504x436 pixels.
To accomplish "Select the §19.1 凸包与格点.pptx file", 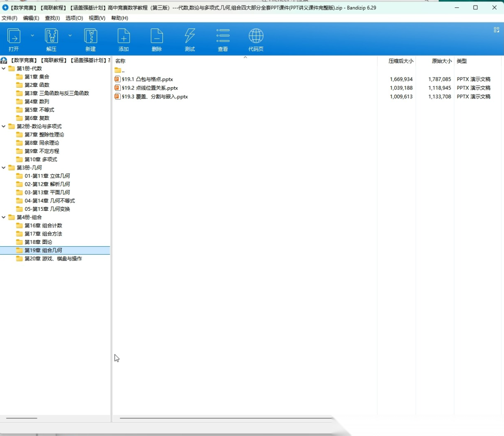I will pos(147,79).
